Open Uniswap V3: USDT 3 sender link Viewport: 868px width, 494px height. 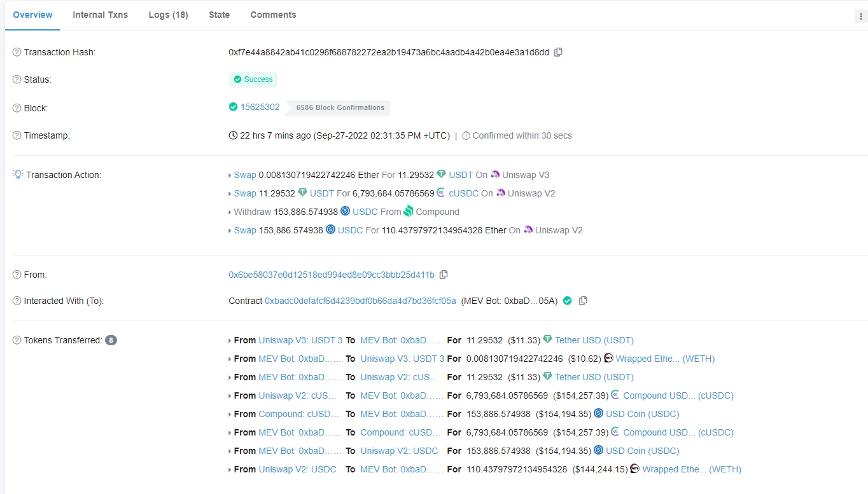300,340
